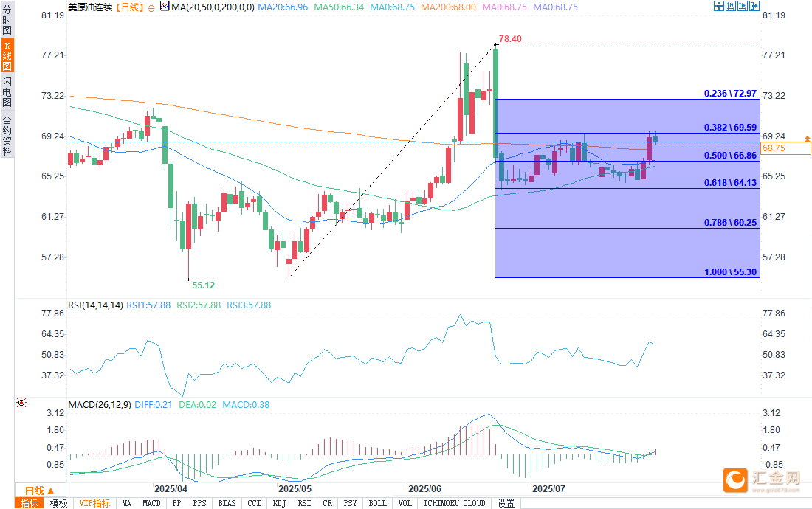Click the 2025/05 date marker
The image size is (812, 509).
pos(295,489)
